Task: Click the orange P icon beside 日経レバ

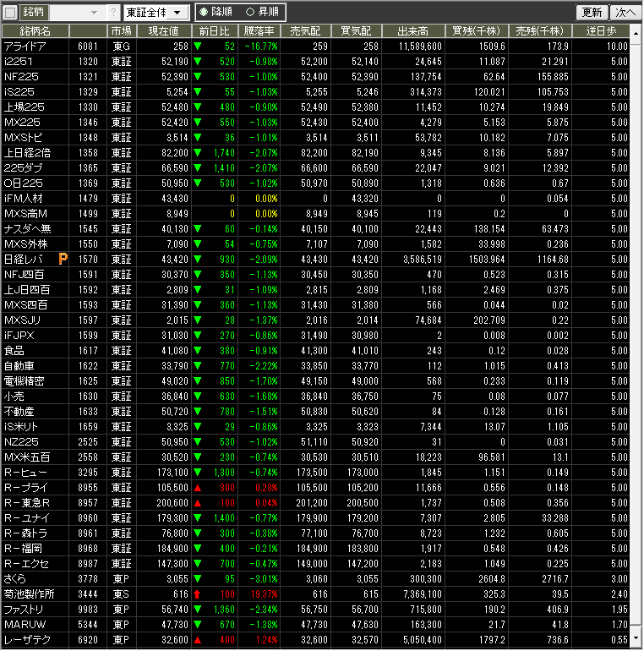Action: click(63, 259)
